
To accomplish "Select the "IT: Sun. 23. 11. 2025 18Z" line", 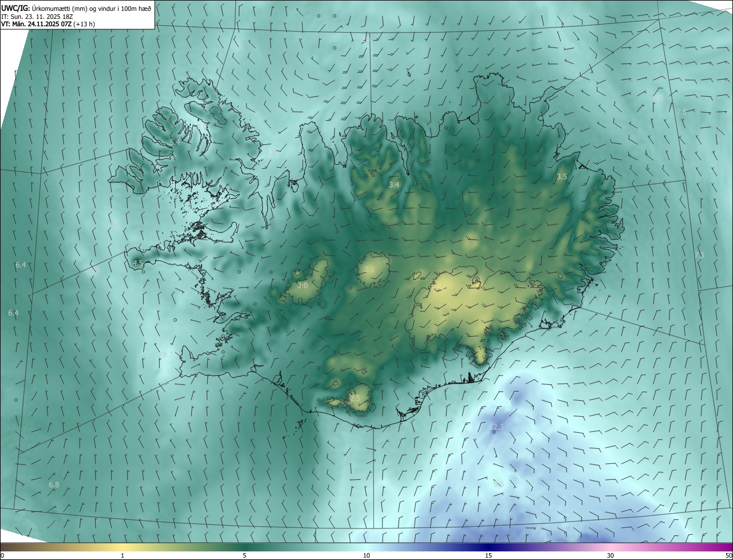I will 37,16.
